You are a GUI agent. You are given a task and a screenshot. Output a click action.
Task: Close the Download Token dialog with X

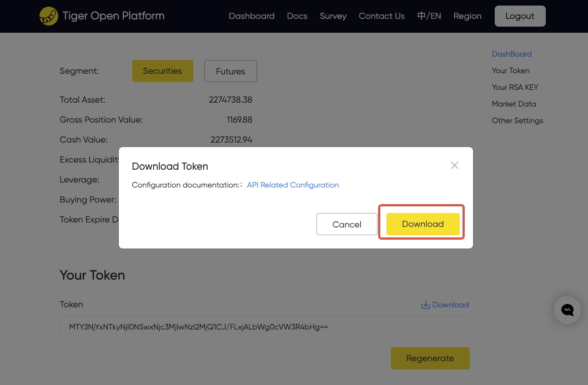455,165
